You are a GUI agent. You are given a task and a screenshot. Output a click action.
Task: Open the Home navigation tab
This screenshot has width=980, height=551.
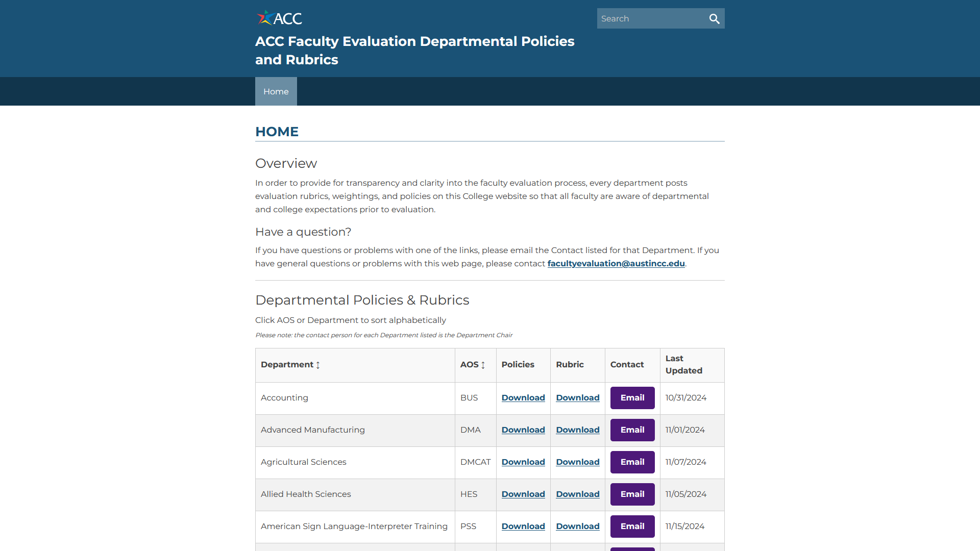pyautogui.click(x=276, y=91)
